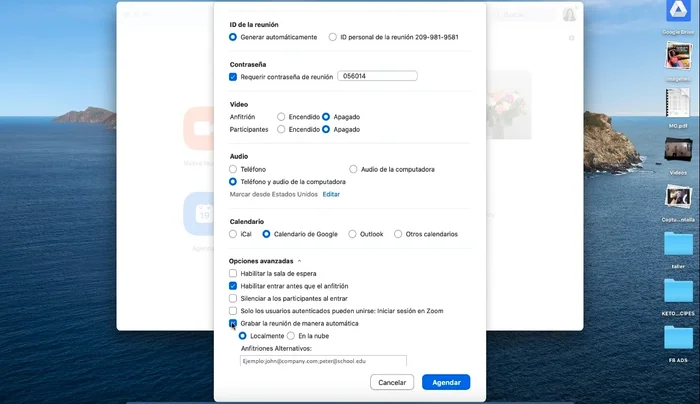Enable the waiting room checkbox

233,273
